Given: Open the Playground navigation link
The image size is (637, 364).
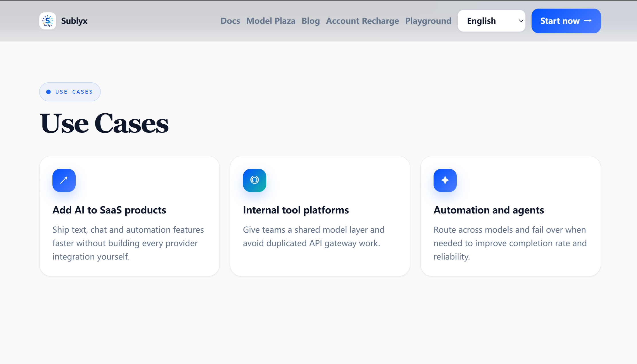Looking at the screenshot, I should coord(428,21).
